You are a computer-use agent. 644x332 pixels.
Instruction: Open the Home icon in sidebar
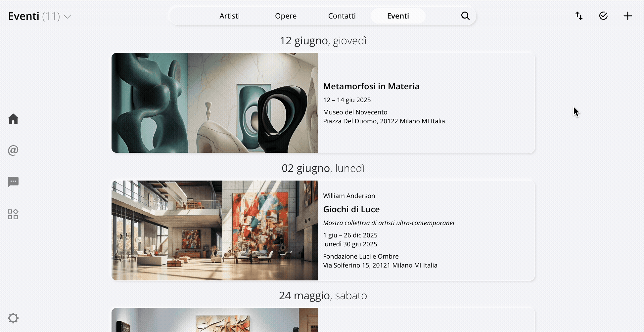(x=13, y=119)
